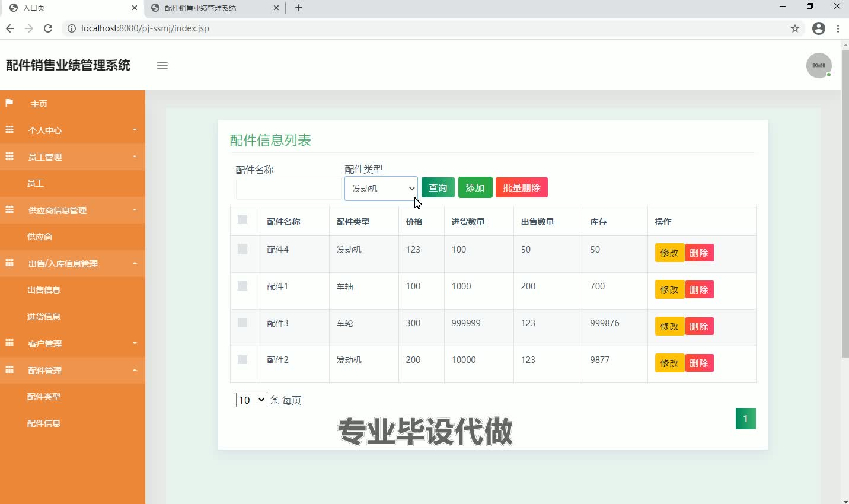The width and height of the screenshot is (849, 504).
Task: Bookmark this page with star icon
Action: click(x=795, y=28)
